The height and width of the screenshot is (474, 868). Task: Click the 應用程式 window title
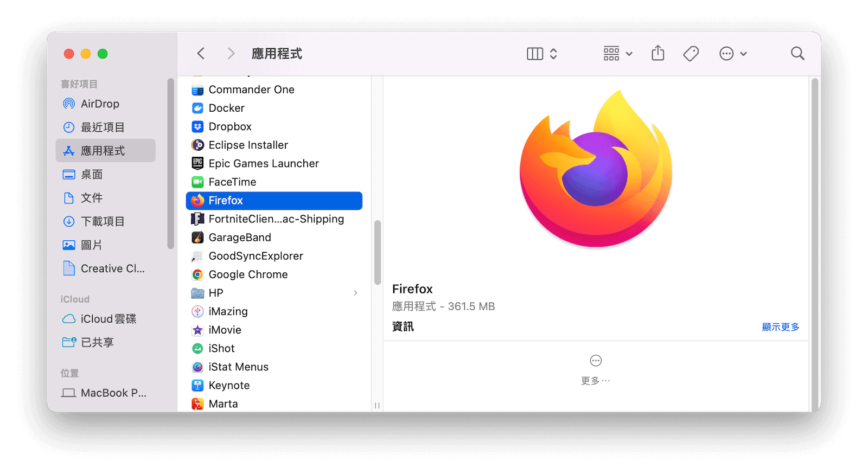pyautogui.click(x=277, y=54)
